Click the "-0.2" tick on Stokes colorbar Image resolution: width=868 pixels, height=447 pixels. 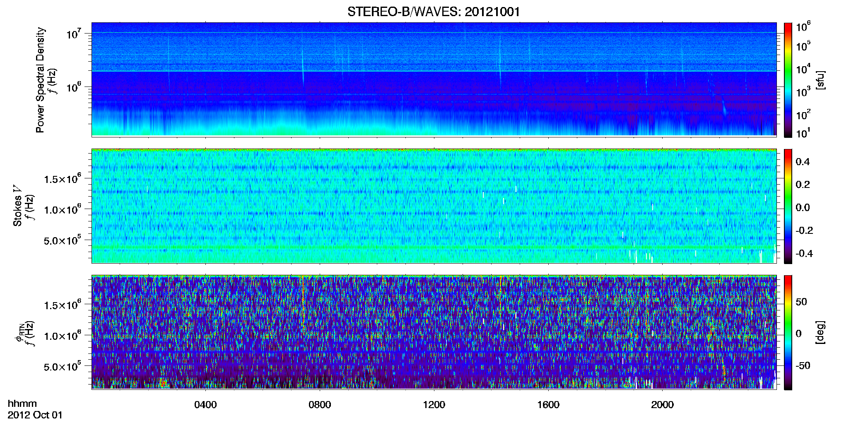pyautogui.click(x=804, y=230)
